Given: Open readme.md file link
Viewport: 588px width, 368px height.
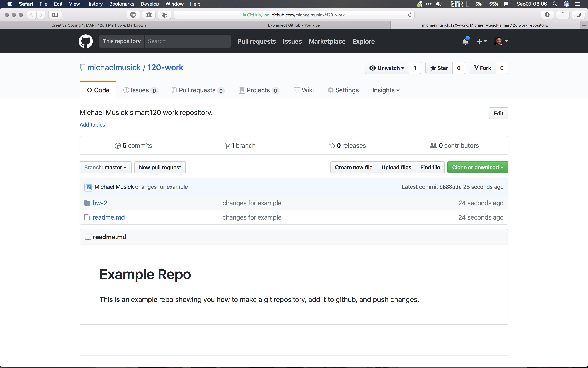Looking at the screenshot, I should pyautogui.click(x=109, y=217).
